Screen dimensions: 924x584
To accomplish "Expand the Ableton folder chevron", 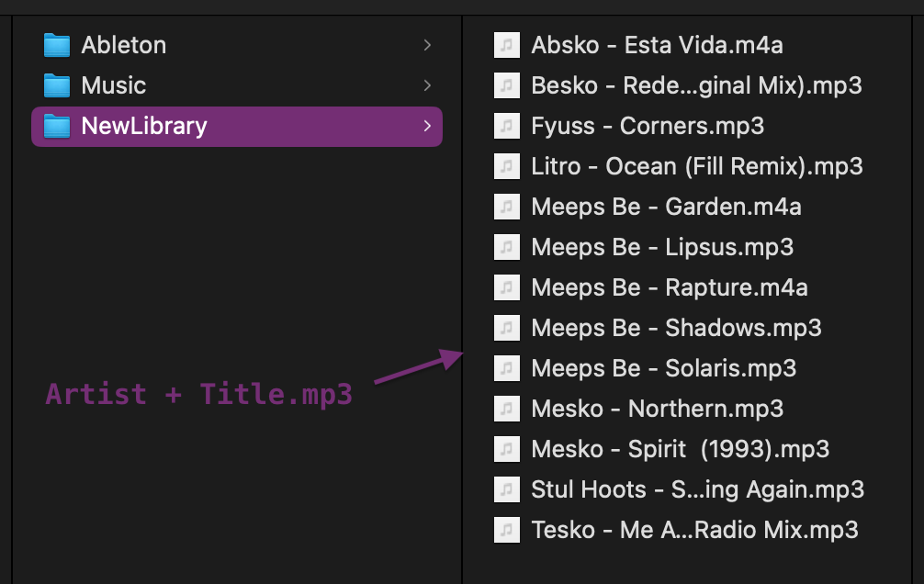I will [x=428, y=44].
